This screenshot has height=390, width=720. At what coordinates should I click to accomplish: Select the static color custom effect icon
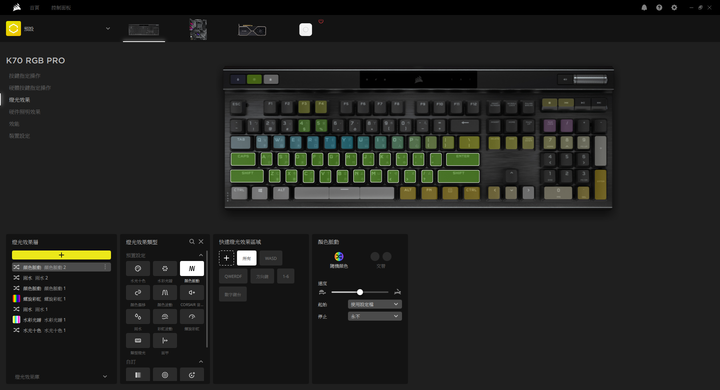pos(138,375)
